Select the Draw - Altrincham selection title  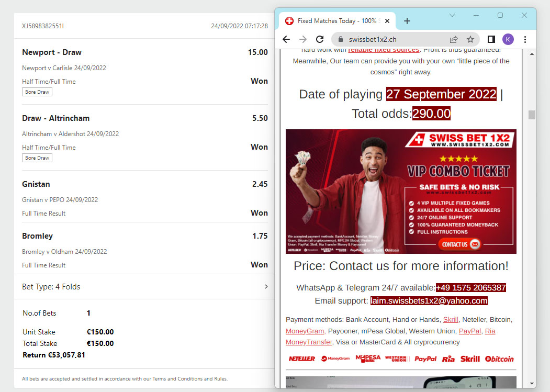(56, 118)
